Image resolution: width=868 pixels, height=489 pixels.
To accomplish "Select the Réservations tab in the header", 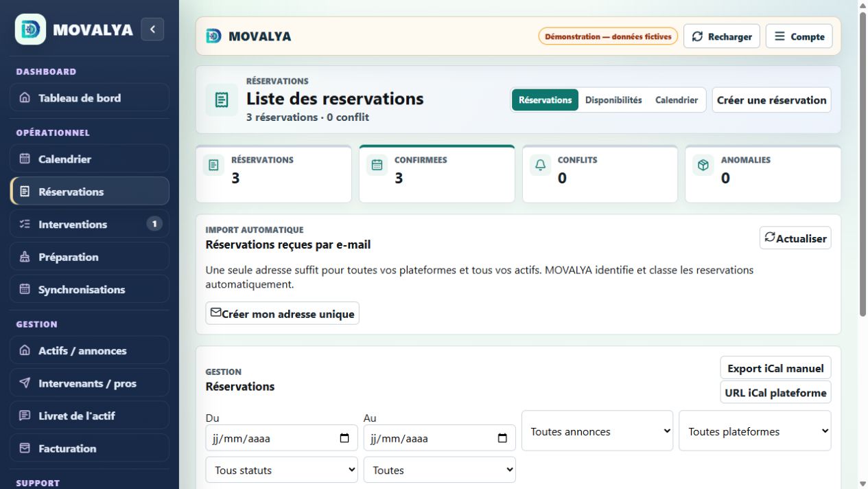I will [x=545, y=100].
